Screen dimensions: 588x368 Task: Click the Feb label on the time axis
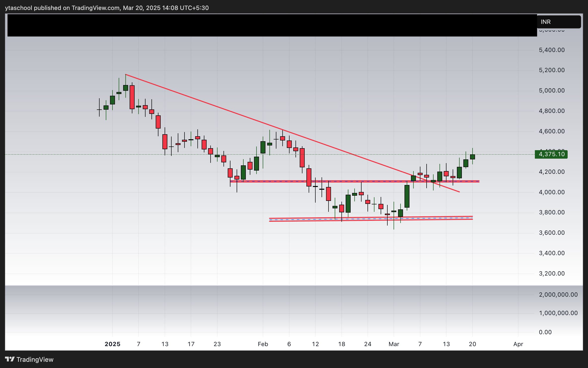click(263, 344)
